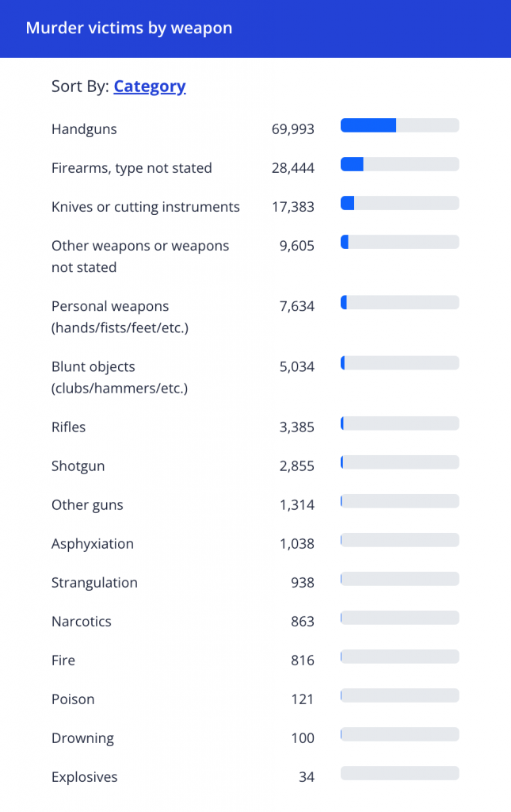Click the Category sort link
The image size is (511, 812).
[x=150, y=86]
